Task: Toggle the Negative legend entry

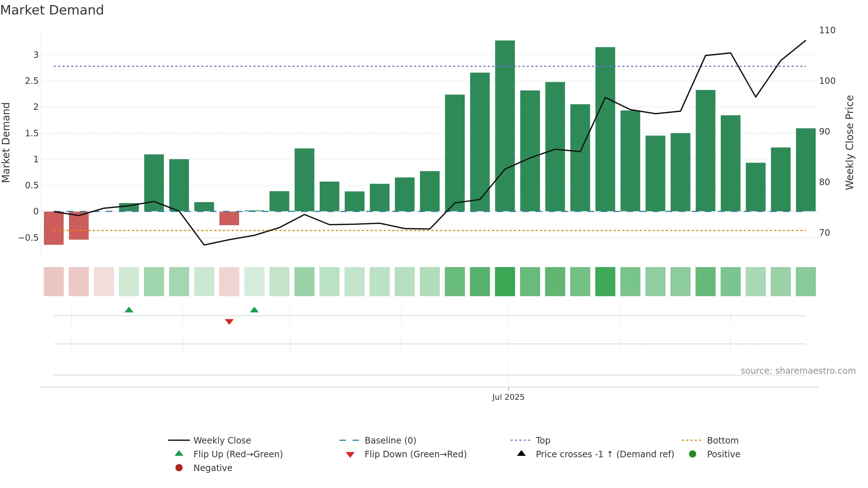Action: (x=204, y=468)
